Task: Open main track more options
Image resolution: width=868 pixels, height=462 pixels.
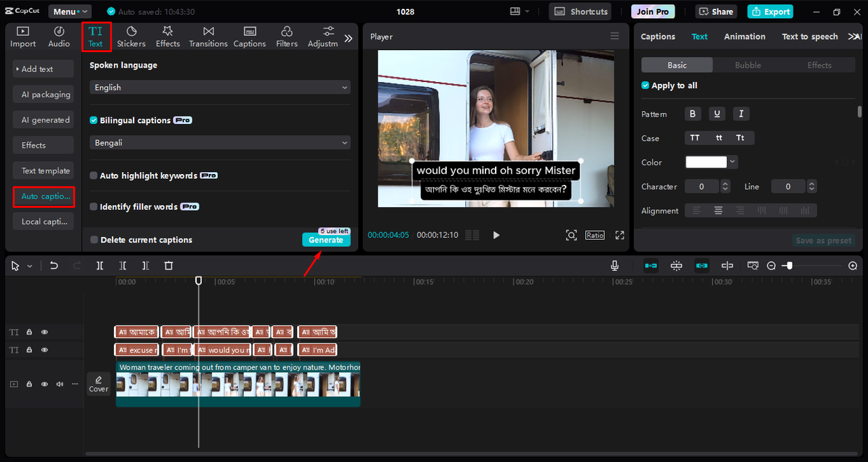Action: (x=75, y=384)
